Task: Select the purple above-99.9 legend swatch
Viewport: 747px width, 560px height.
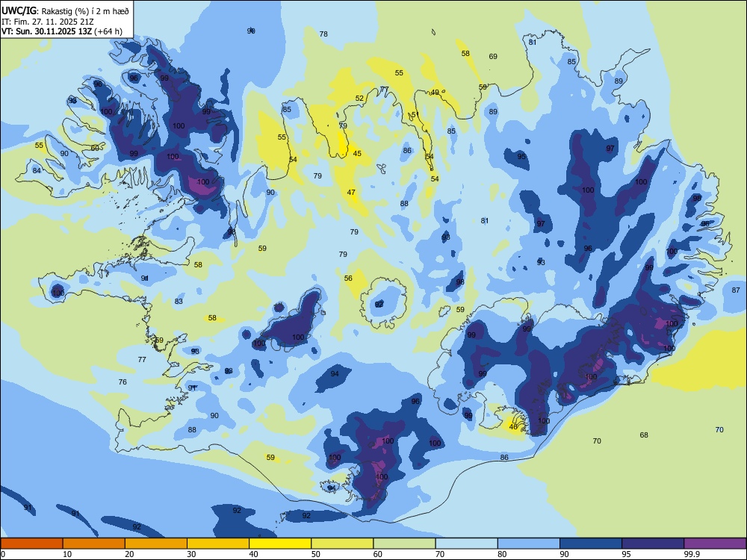Action: (x=715, y=544)
